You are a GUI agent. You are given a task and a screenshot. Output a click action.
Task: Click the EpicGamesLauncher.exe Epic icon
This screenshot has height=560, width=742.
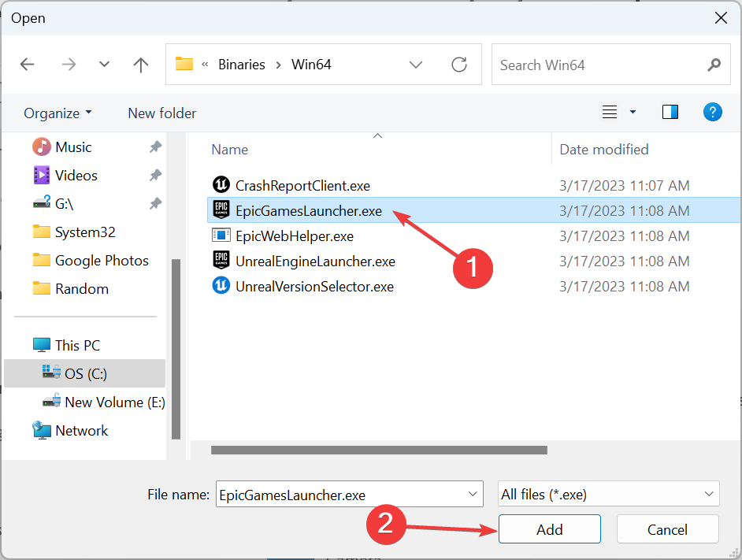pyautogui.click(x=221, y=210)
